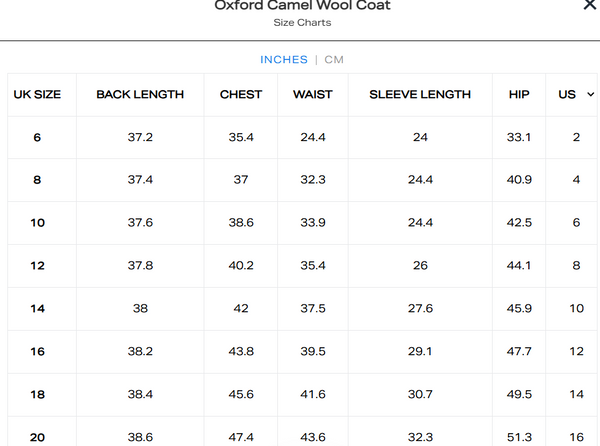Viewport: 600px width, 446px height.
Task: Select the UK size 14 row label
Action: point(37,309)
